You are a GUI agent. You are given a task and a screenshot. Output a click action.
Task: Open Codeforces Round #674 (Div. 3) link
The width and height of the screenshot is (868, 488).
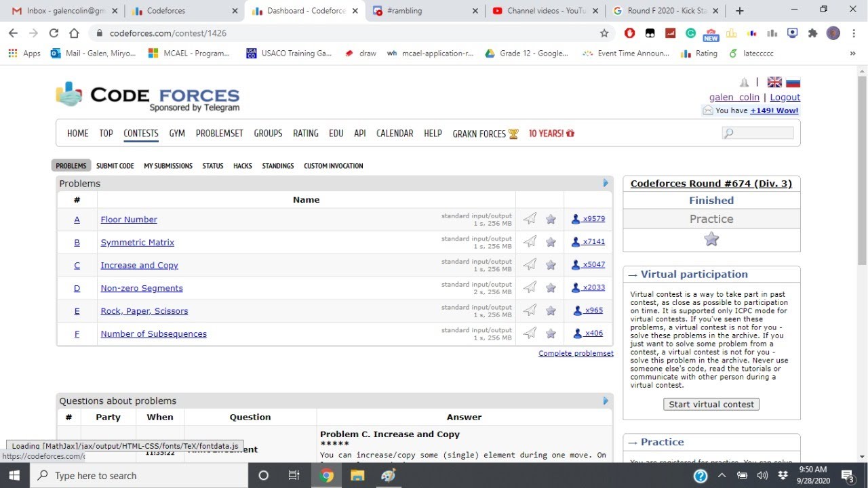tap(711, 184)
